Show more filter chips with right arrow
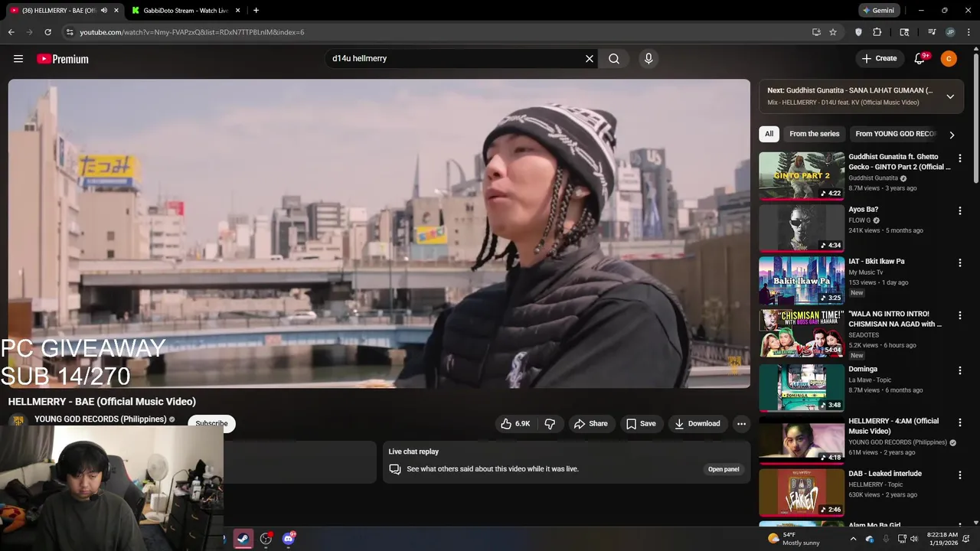Image resolution: width=980 pixels, height=551 pixels. pos(952,135)
